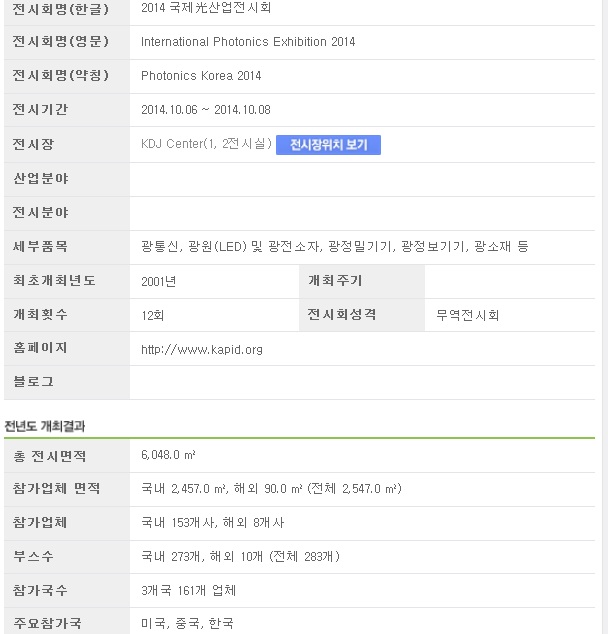Click the 무역전시회 exhibition type value

pyautogui.click(x=467, y=315)
